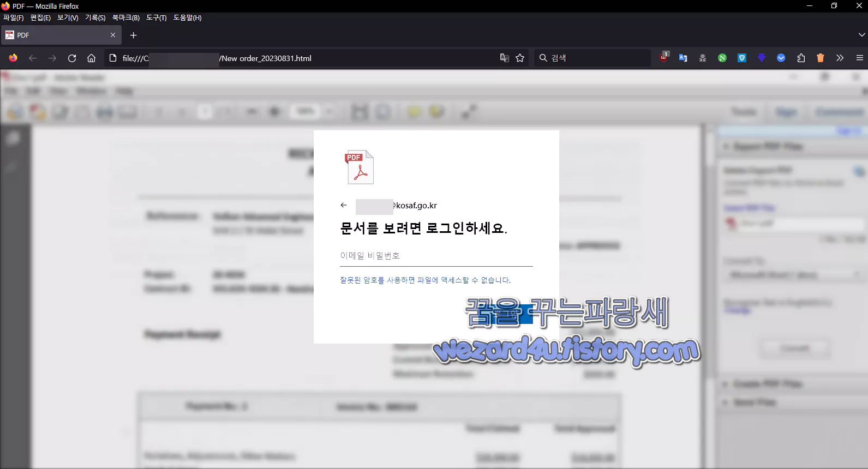Open the blue translate extension icon
The image size is (868, 469).
pyautogui.click(x=683, y=58)
